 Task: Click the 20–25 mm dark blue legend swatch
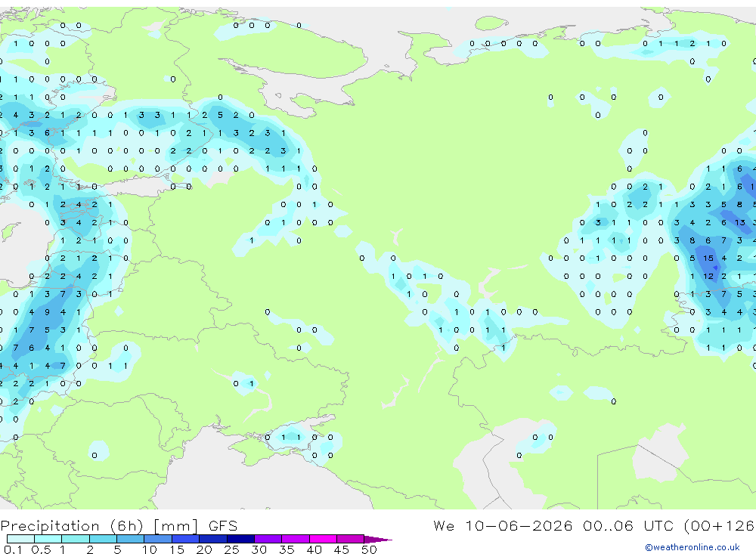point(213,539)
